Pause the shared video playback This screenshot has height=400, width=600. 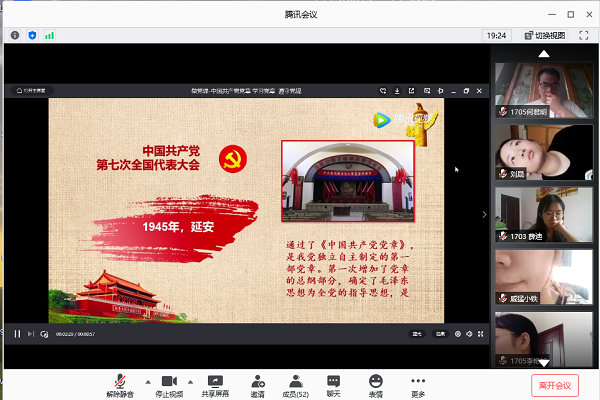[17, 333]
